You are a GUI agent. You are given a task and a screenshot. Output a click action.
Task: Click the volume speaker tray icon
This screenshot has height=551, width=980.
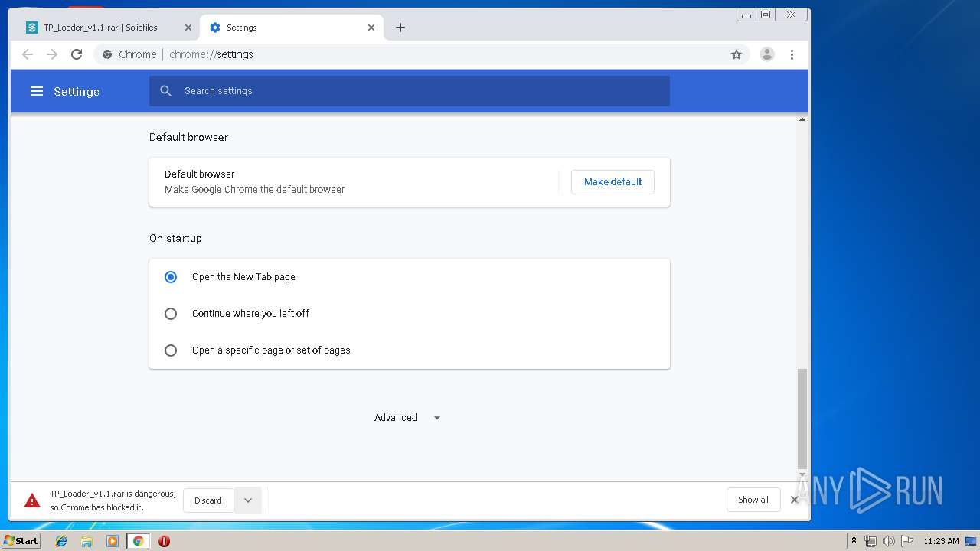pyautogui.click(x=888, y=541)
